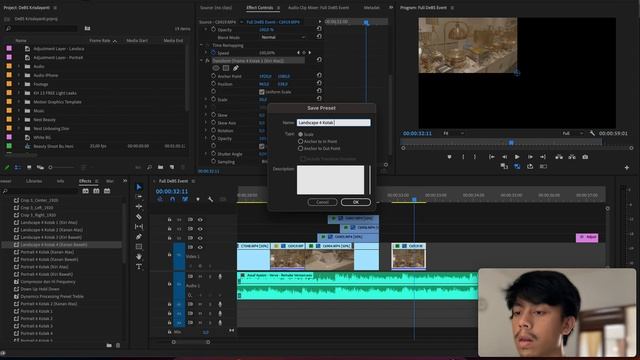Select the Razor tool
Screen dimensions: 640x360
[139, 217]
